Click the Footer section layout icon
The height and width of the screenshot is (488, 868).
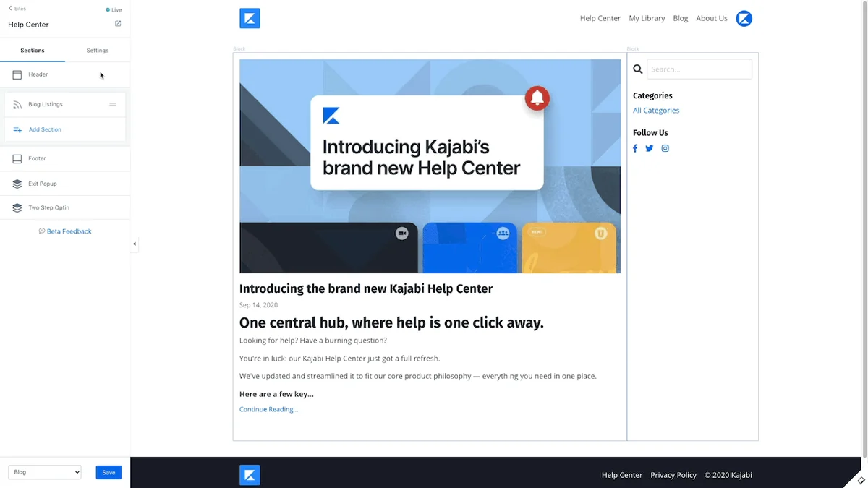point(17,158)
